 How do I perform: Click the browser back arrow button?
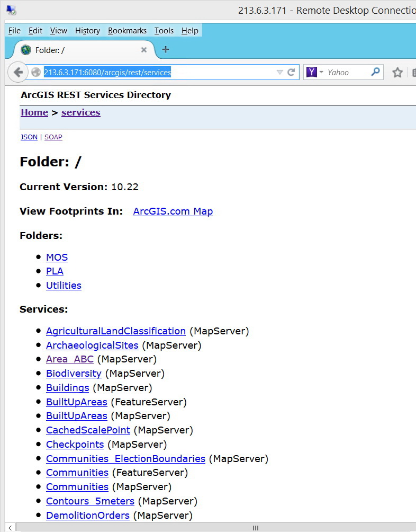point(18,72)
